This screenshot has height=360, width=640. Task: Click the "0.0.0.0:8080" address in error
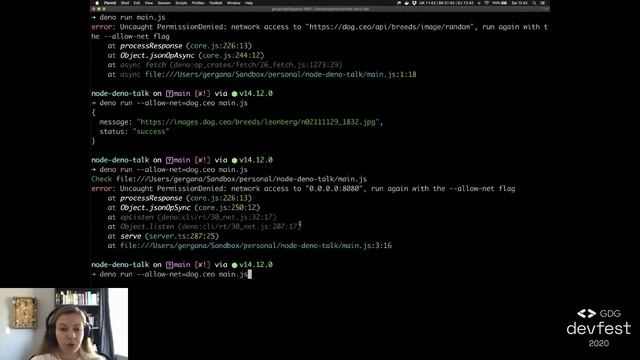(334, 189)
